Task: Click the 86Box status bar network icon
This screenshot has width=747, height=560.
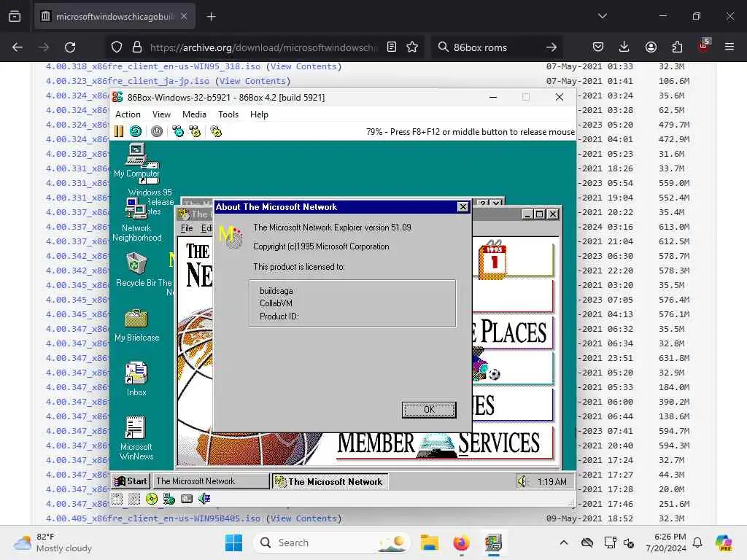Action: click(x=169, y=499)
